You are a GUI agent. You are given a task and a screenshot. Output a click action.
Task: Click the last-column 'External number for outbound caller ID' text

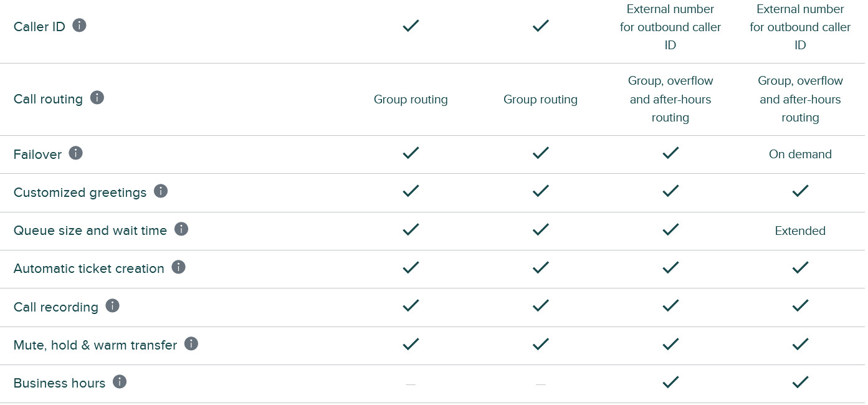800,27
